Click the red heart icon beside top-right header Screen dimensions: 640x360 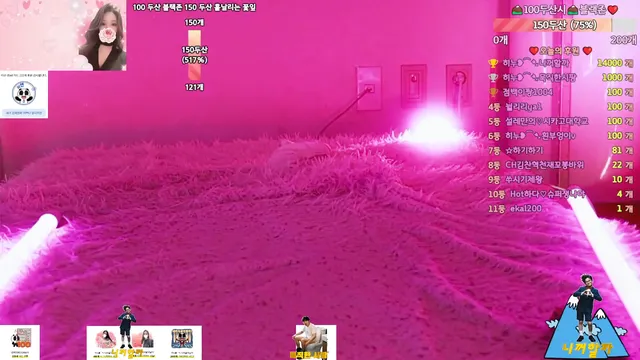(613, 10)
